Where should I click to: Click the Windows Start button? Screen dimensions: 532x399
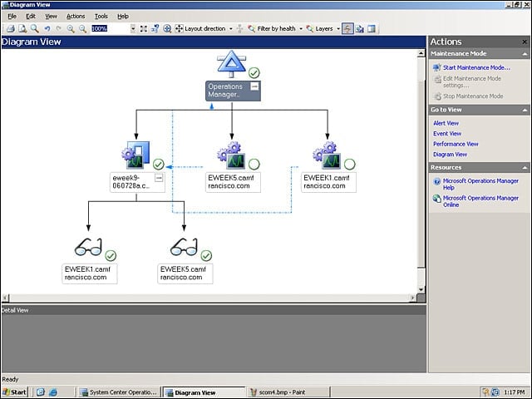(x=15, y=392)
